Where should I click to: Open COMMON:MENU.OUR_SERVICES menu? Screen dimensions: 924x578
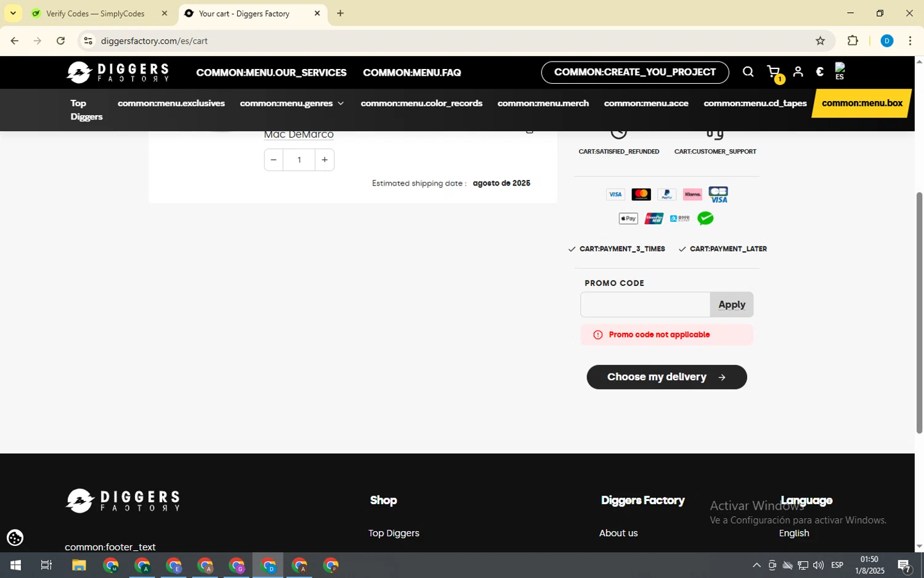(271, 73)
